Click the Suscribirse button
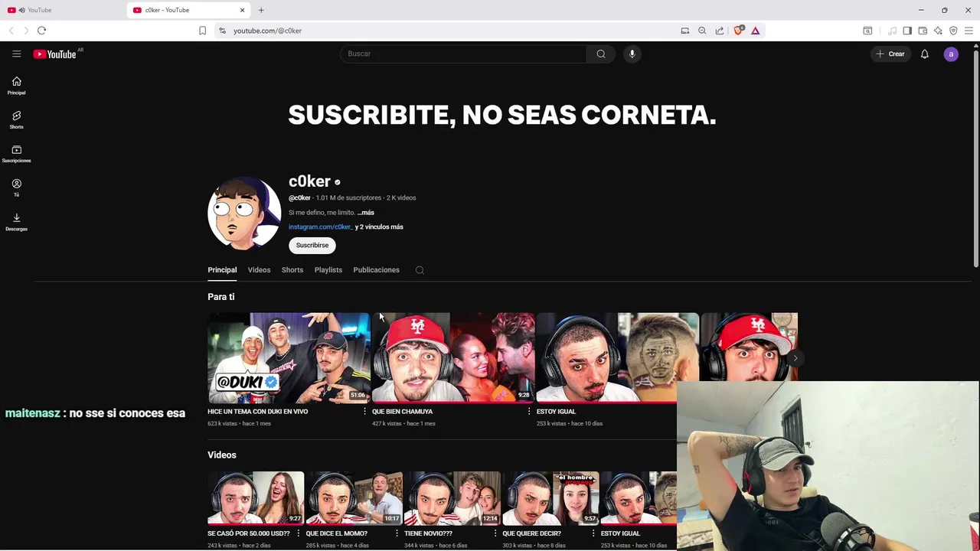 pos(312,245)
